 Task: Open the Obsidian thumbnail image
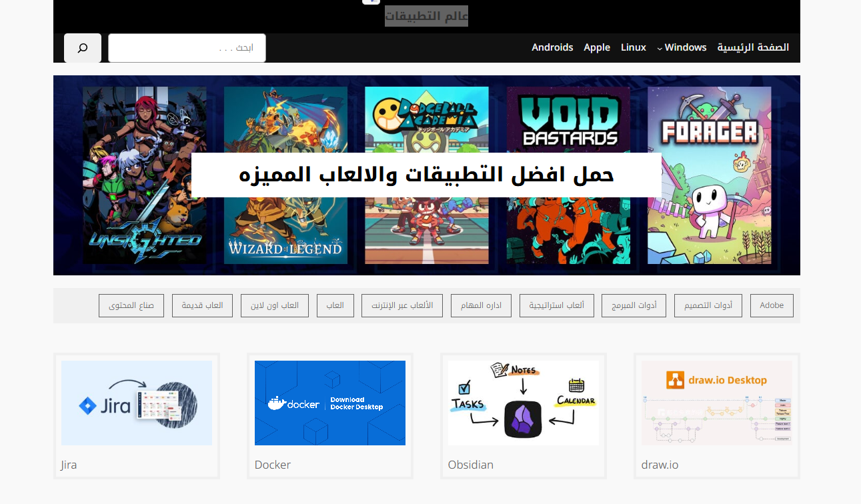click(524, 403)
